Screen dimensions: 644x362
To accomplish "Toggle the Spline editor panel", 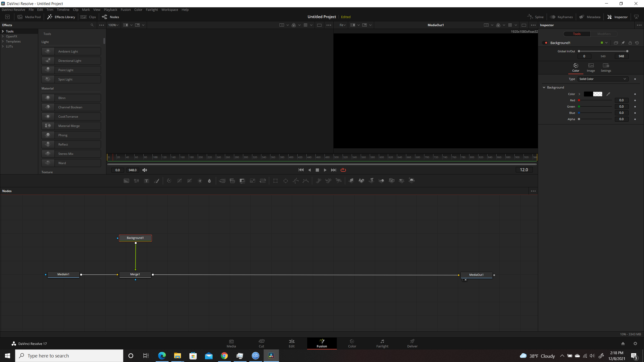I will point(536,17).
